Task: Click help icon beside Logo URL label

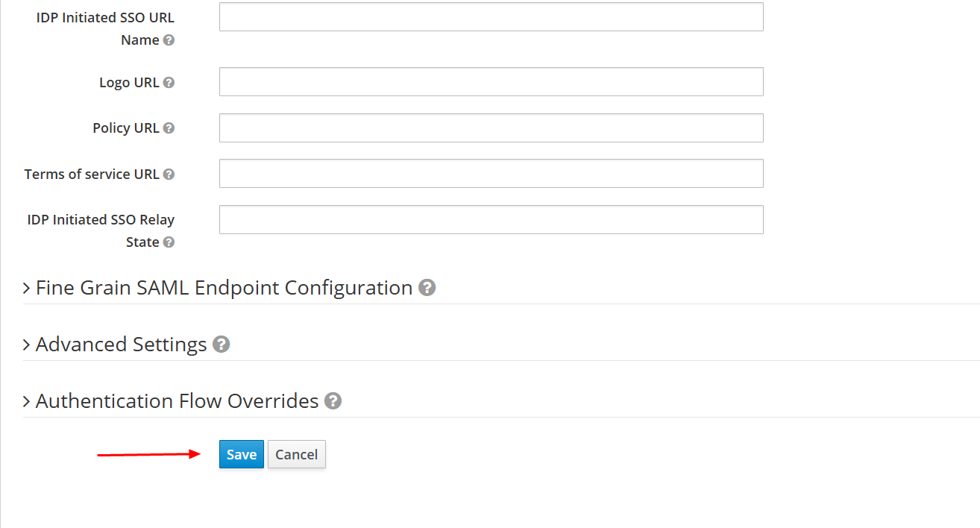Action: [x=169, y=83]
